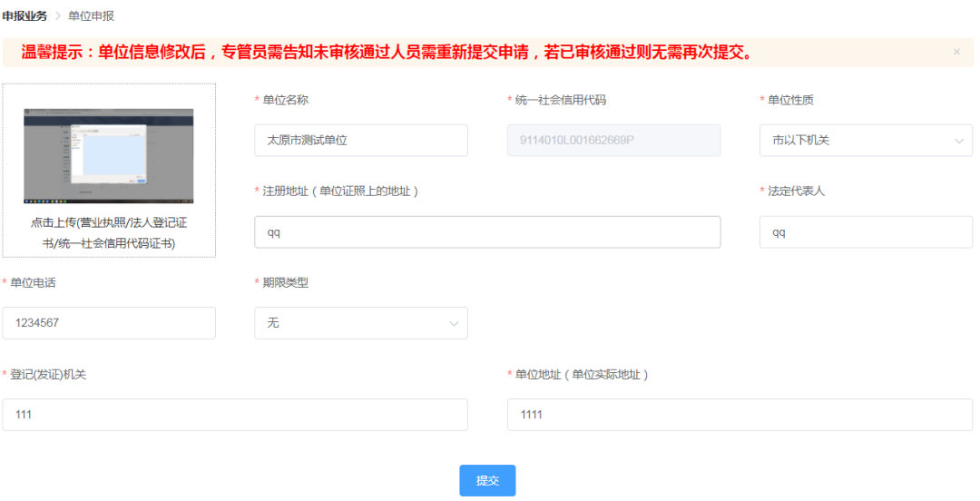980x501 pixels.
Task: Click the 单位申报 breadcrumb item
Action: tap(91, 16)
